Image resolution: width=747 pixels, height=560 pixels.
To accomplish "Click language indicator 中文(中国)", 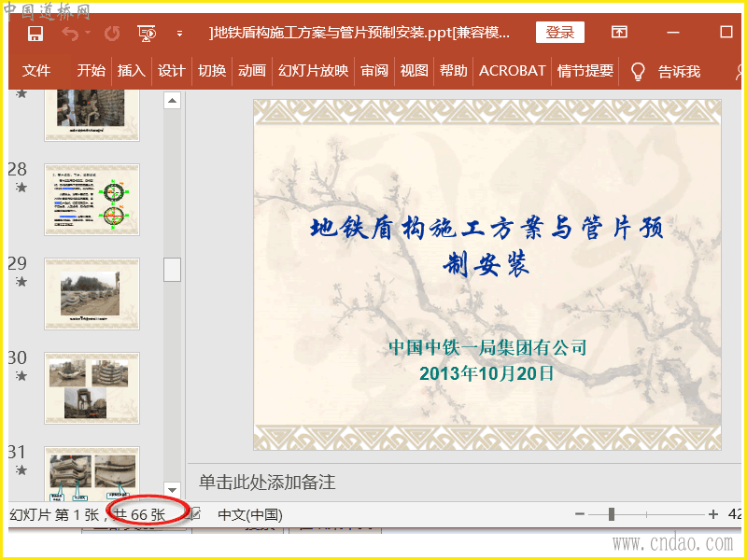I will coord(250,515).
